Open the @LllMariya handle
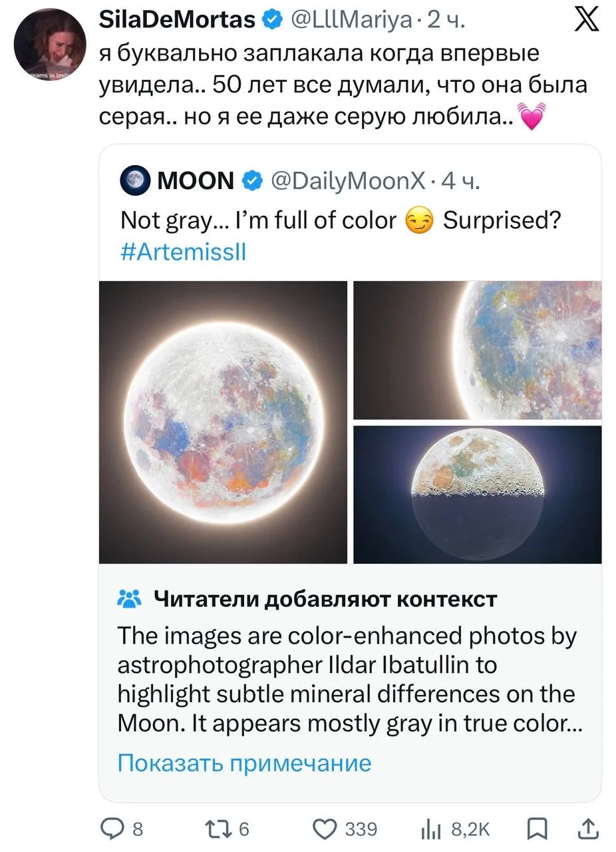This screenshot has width=616, height=852. (351, 21)
